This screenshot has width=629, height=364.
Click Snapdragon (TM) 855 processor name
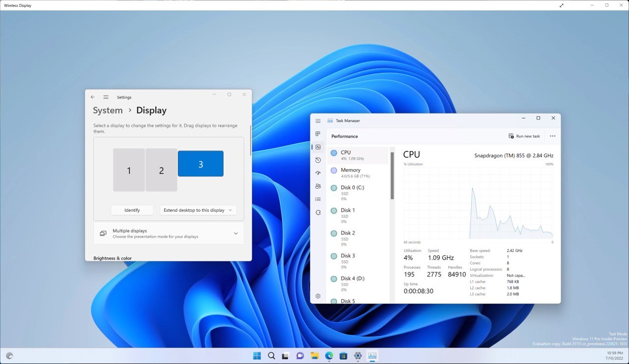point(514,155)
